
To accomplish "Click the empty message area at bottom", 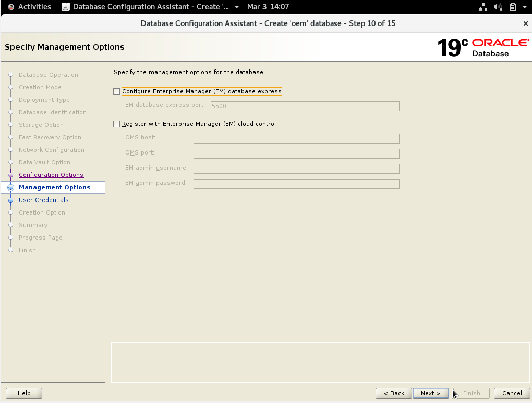I will point(320,362).
